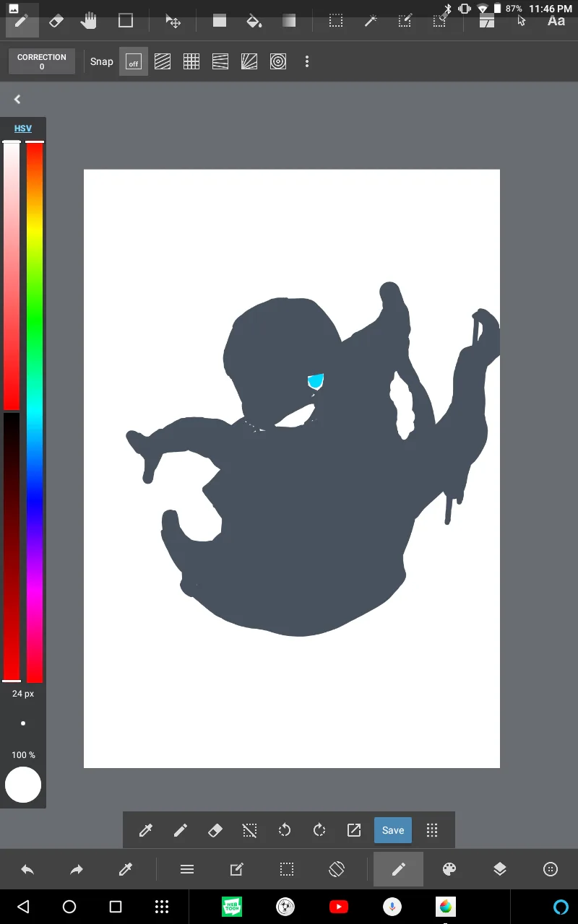This screenshot has width=578, height=924.
Task: Switch color mode via HSV label
Action: point(23,128)
